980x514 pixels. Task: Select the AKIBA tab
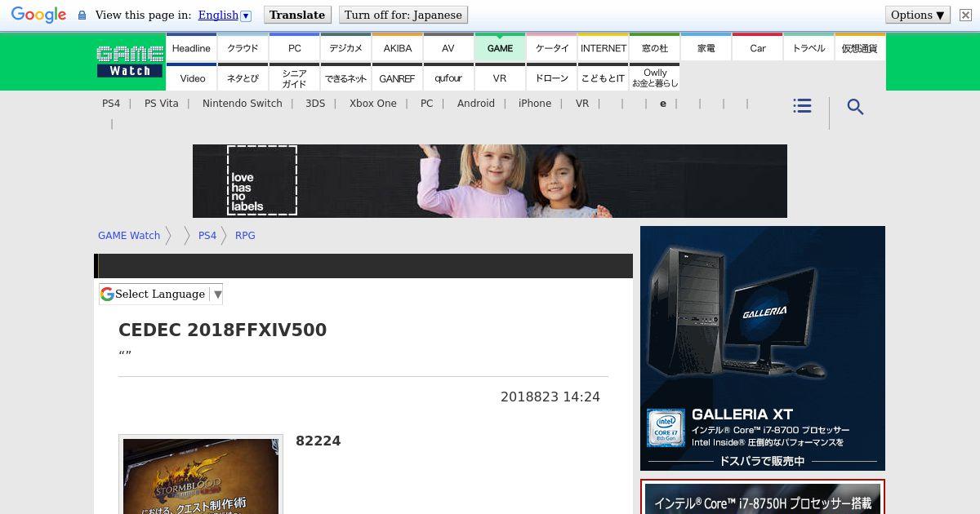397,47
